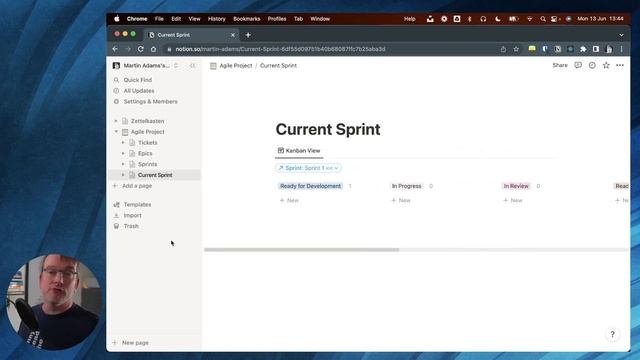Click the Share button

(560, 65)
